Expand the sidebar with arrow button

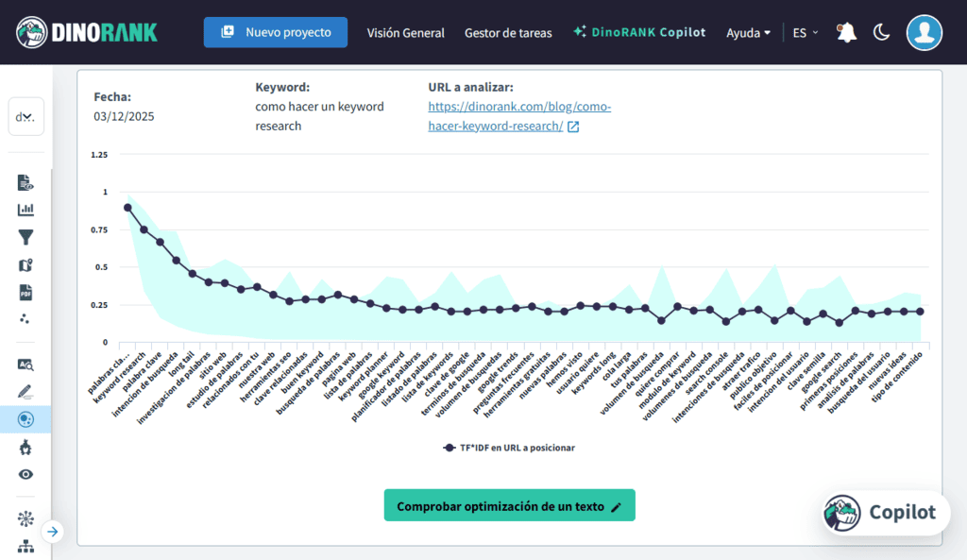coord(53,532)
